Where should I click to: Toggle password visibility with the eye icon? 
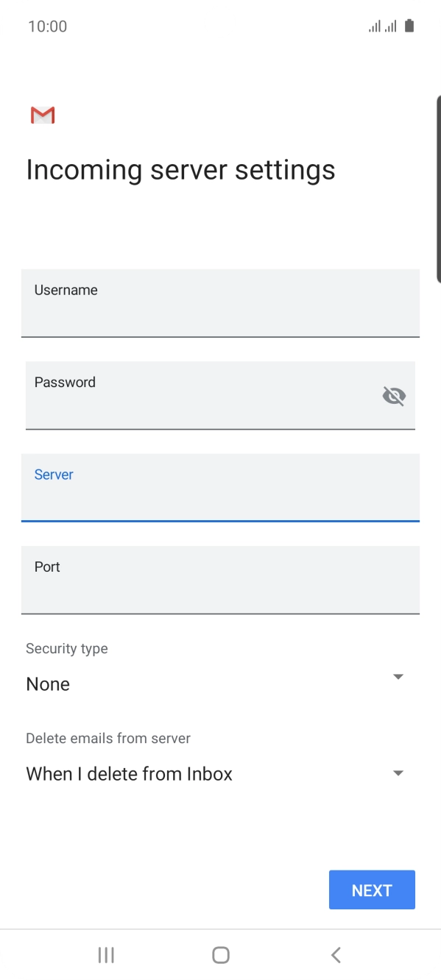click(x=394, y=395)
